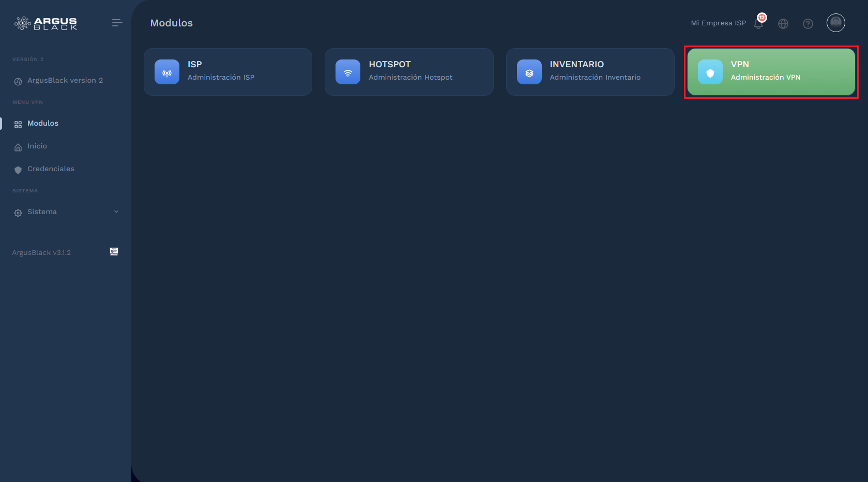Click the Credenciales shield icon
The width and height of the screenshot is (868, 482).
click(x=18, y=169)
